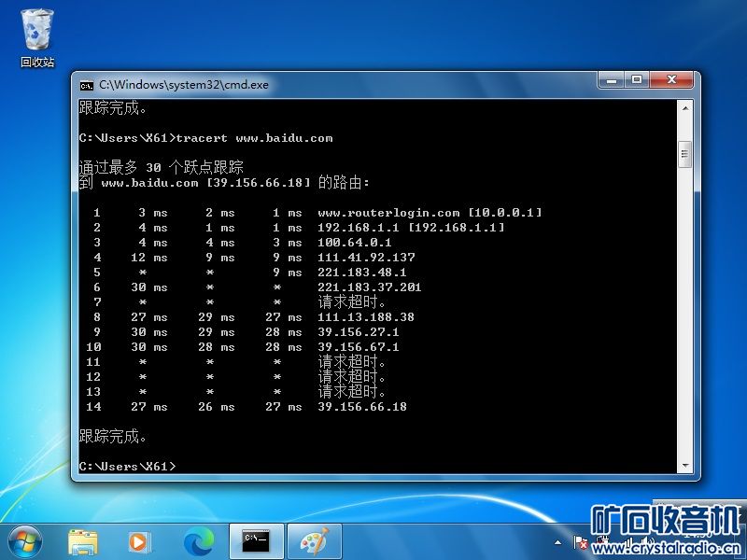Click the address '221.183.48.1'
Viewport: 747px width, 560px height.
[362, 273]
